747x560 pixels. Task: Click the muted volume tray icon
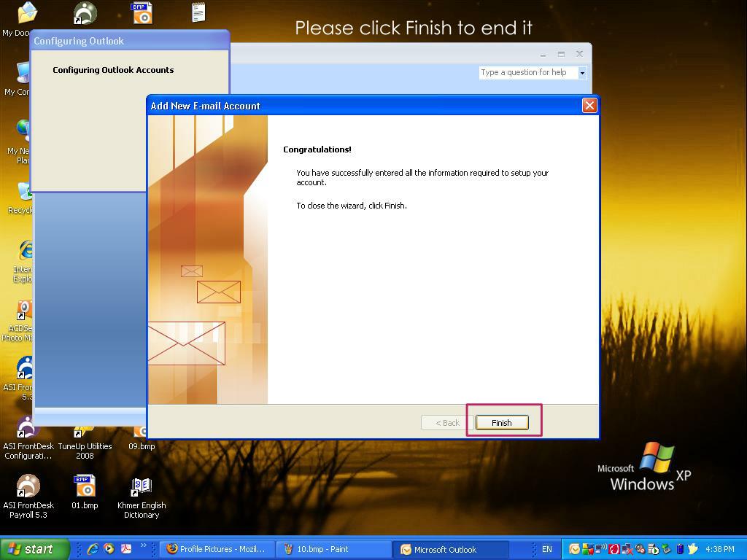pos(640,549)
